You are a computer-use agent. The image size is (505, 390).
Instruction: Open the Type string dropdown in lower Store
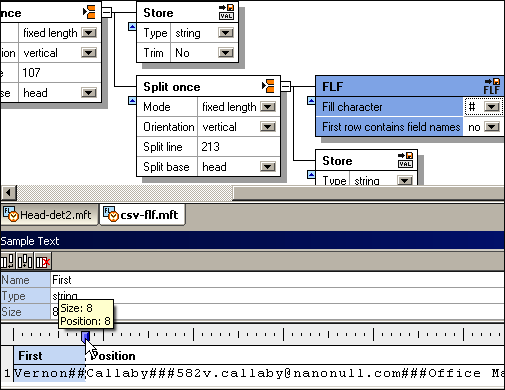point(405,181)
